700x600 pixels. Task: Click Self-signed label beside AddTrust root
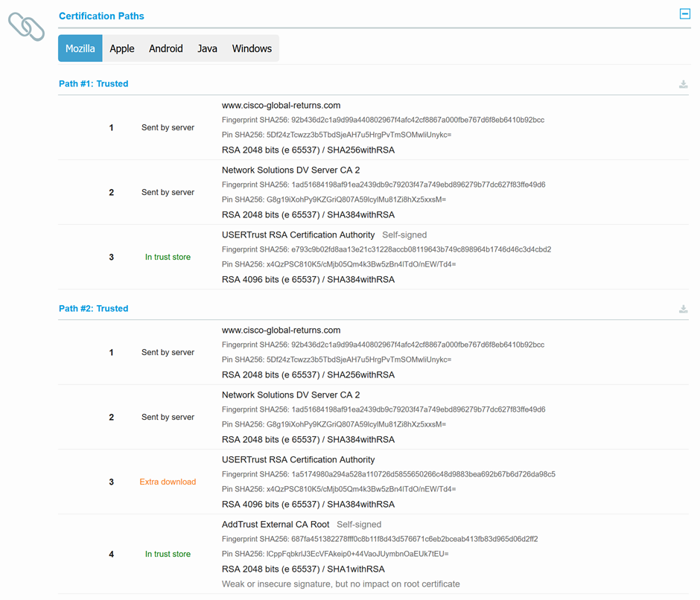(x=359, y=524)
